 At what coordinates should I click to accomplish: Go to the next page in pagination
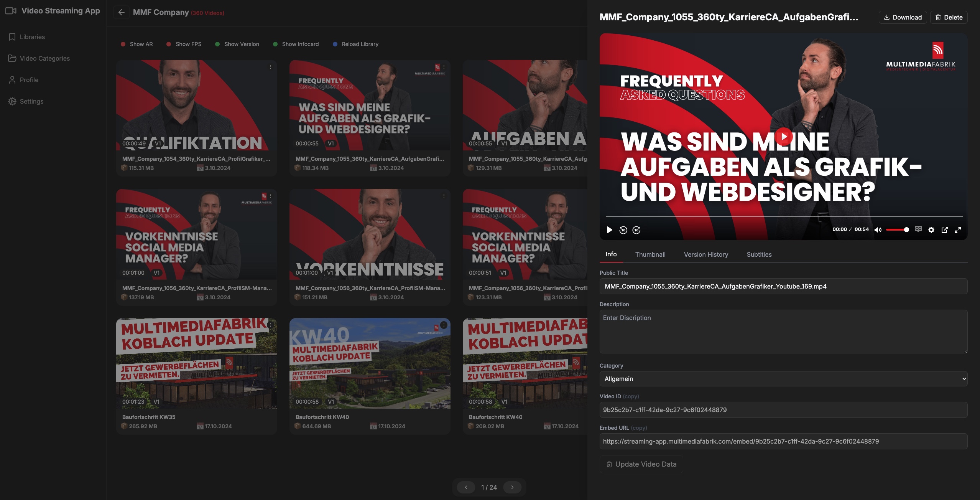click(x=512, y=487)
